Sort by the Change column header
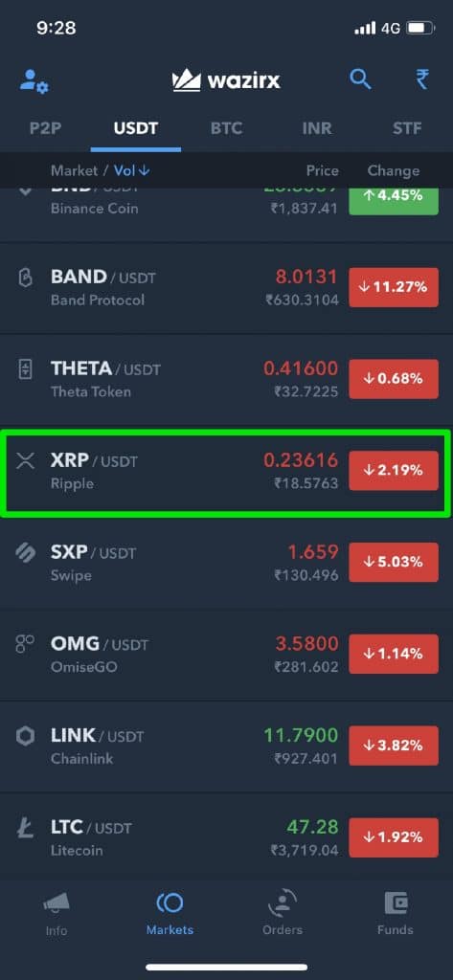453x980 pixels. (x=394, y=170)
